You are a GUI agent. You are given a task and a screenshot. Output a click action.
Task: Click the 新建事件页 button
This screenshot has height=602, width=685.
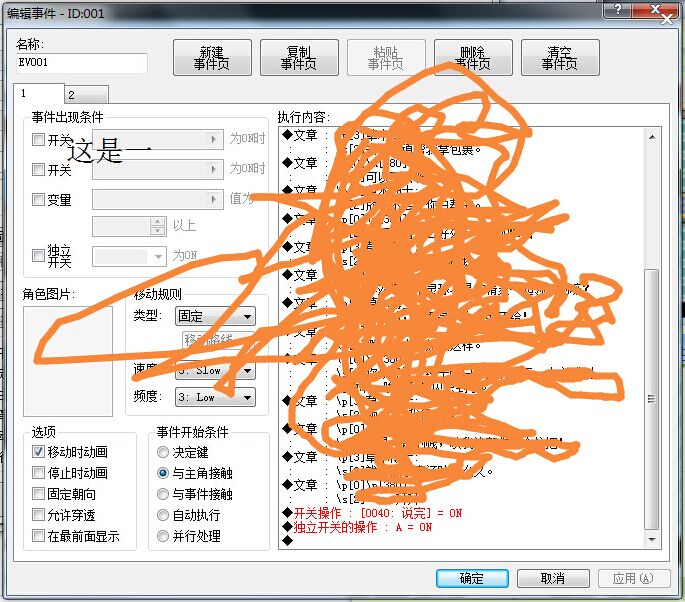pyautogui.click(x=212, y=58)
